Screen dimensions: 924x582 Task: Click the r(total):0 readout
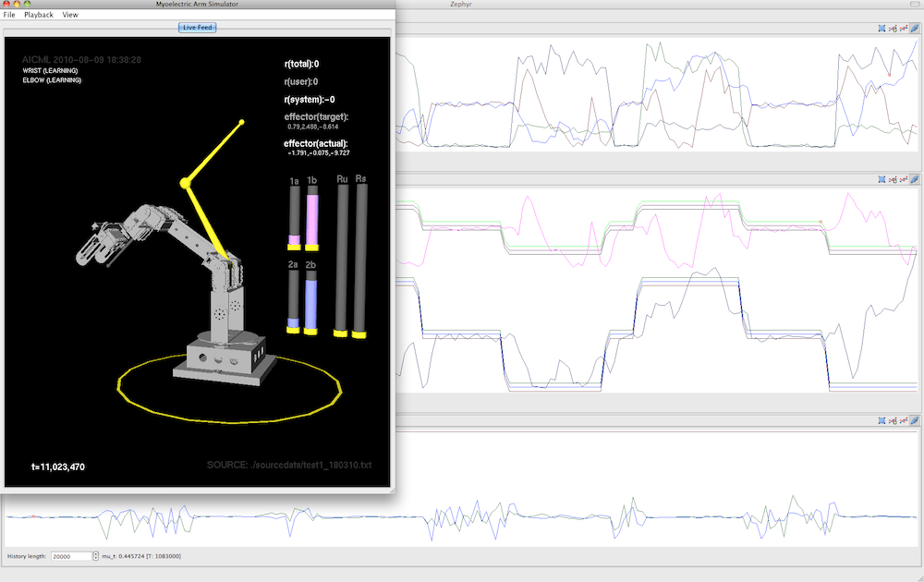301,65
